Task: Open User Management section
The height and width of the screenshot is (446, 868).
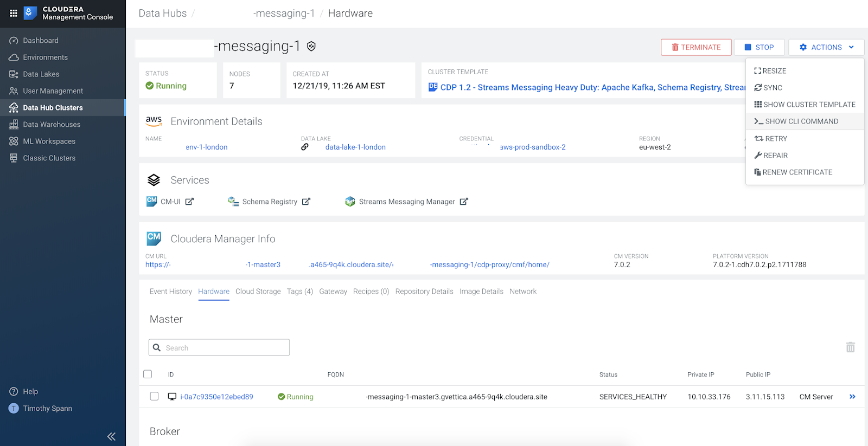Action: tap(53, 91)
